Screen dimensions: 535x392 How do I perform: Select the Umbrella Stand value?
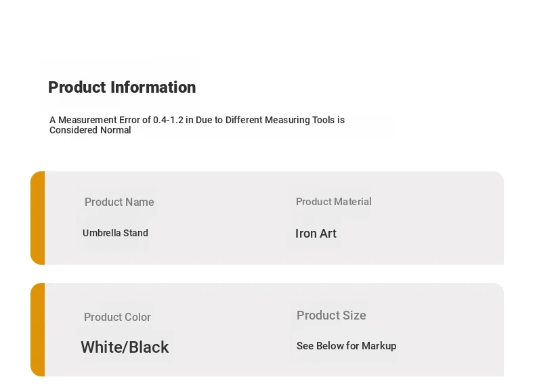(115, 233)
